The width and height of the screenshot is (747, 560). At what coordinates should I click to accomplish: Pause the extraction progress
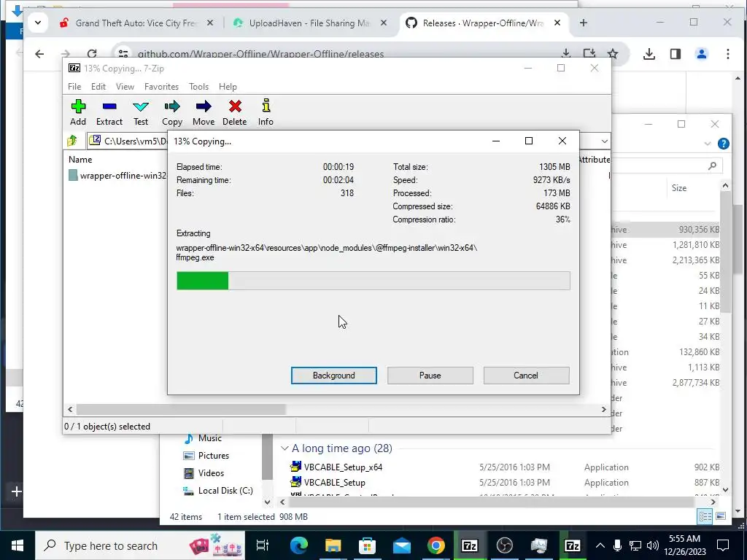point(430,376)
